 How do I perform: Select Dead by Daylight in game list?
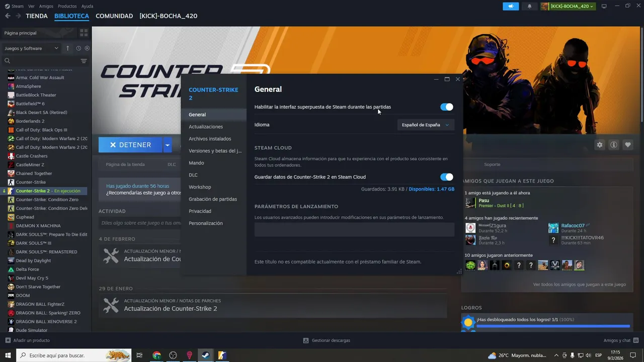tap(33, 260)
